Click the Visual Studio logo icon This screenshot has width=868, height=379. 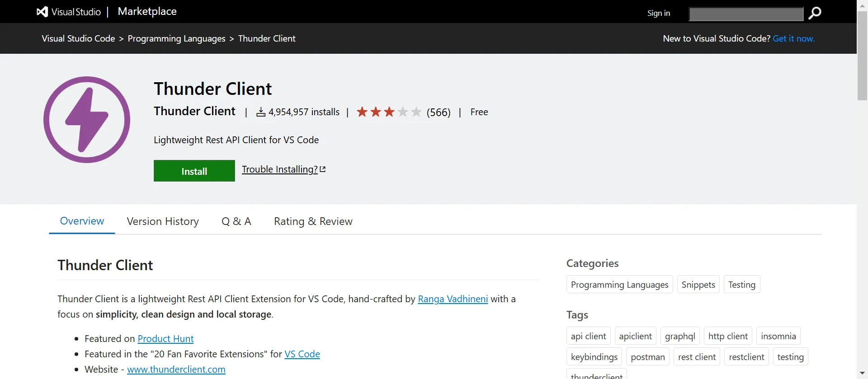(x=42, y=12)
